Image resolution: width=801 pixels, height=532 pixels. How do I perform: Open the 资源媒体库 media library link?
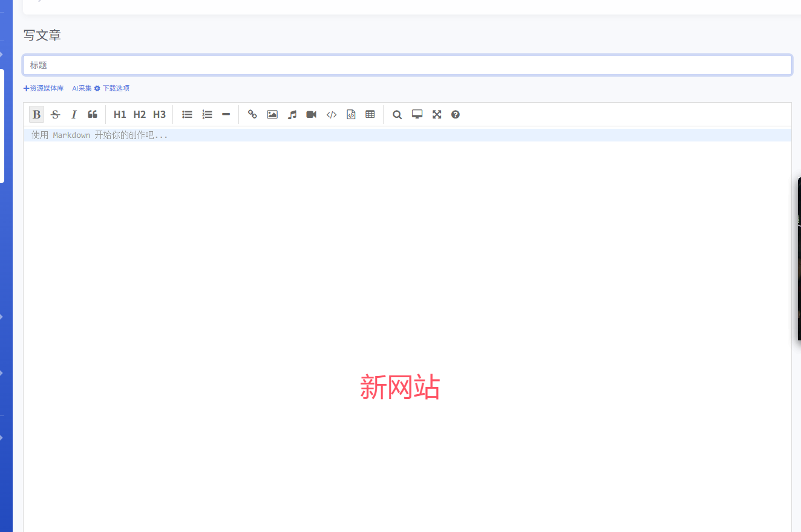44,88
